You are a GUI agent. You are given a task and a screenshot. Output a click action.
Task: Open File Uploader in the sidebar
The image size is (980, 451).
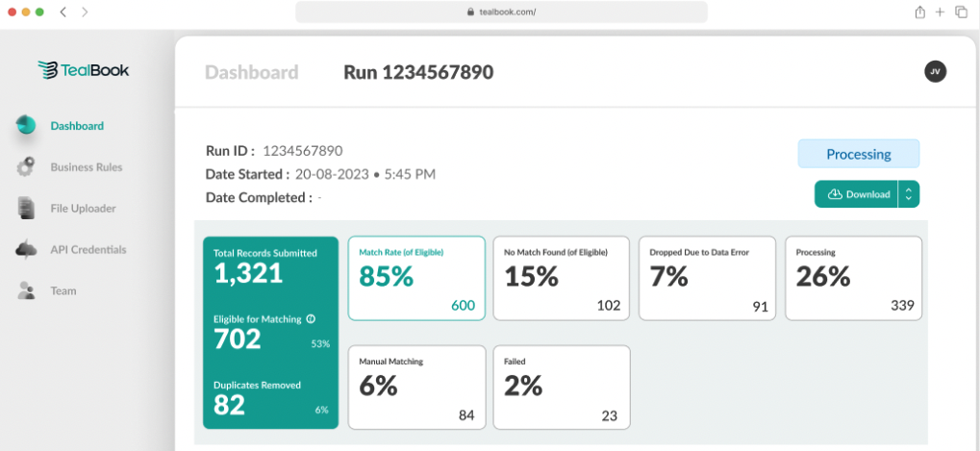(x=83, y=208)
